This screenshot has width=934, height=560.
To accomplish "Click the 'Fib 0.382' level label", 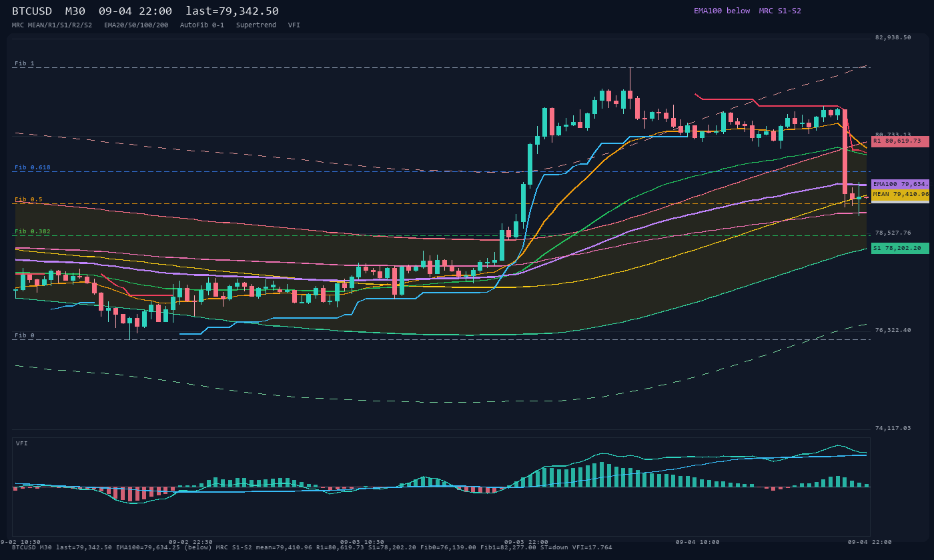I will point(33,231).
